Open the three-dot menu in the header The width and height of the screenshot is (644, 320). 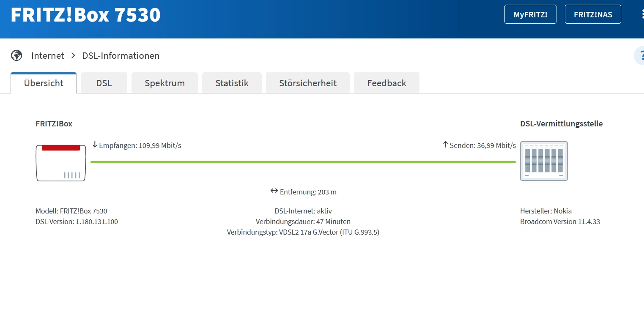click(642, 14)
